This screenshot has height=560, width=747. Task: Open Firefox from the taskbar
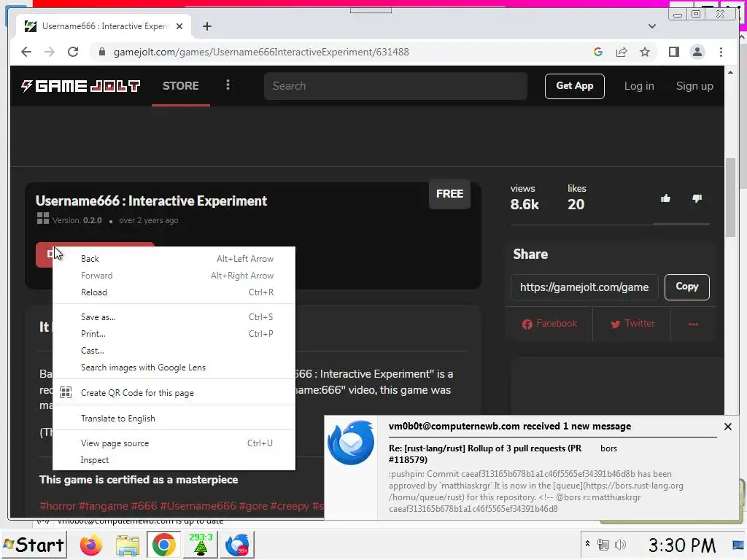(90, 545)
